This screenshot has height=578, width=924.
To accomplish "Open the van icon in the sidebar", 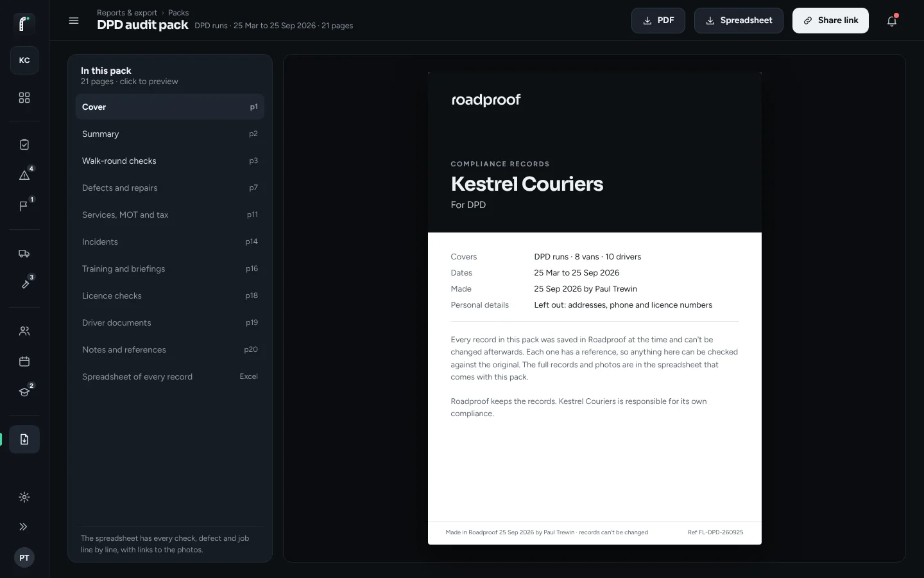I will point(24,254).
